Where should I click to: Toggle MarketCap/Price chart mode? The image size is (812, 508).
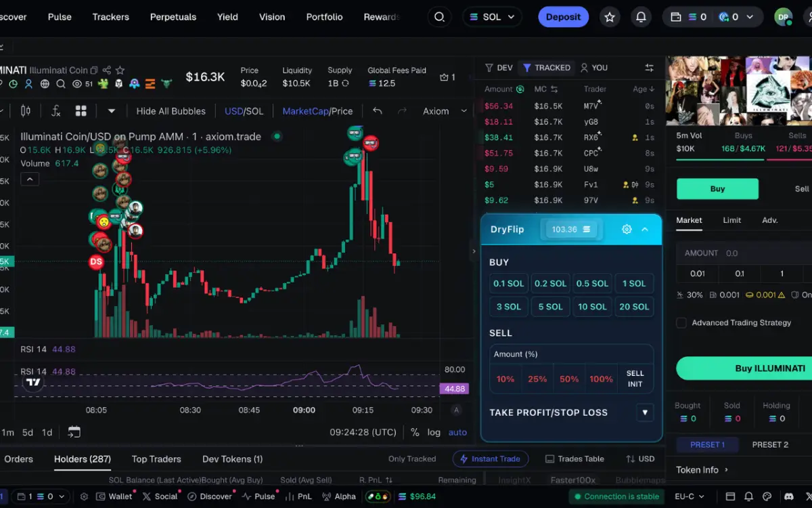click(317, 111)
